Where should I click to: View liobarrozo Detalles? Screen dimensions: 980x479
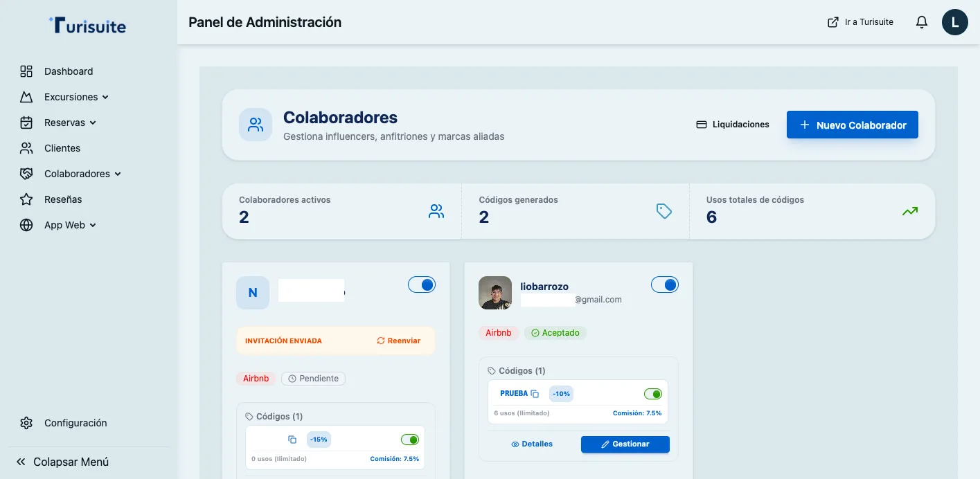[532, 444]
